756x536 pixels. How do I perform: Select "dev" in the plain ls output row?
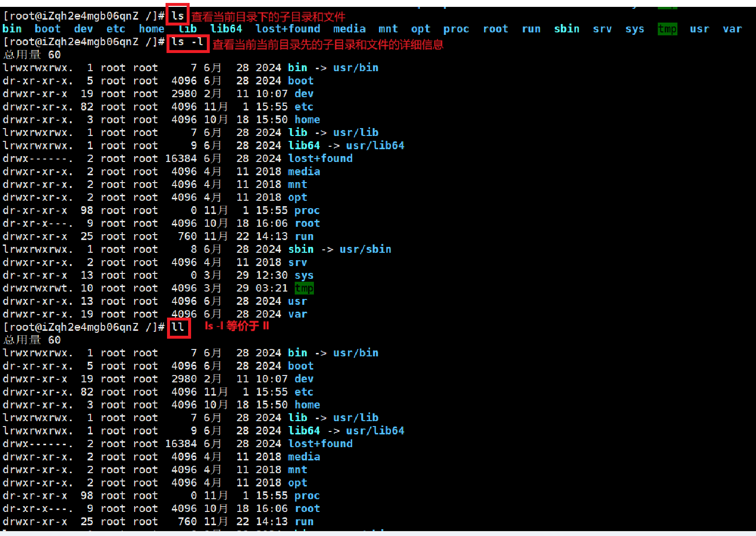tap(84, 29)
